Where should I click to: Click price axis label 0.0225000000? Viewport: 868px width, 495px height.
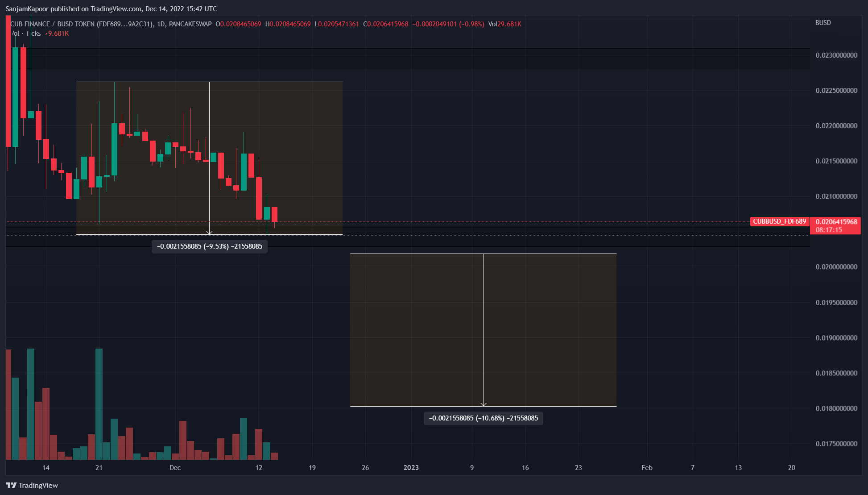tap(836, 91)
